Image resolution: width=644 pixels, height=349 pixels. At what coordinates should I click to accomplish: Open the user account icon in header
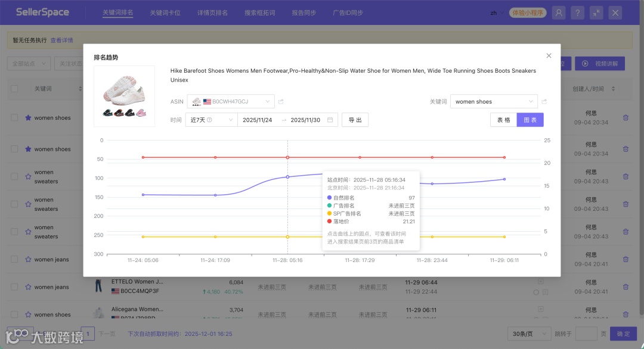(x=559, y=13)
